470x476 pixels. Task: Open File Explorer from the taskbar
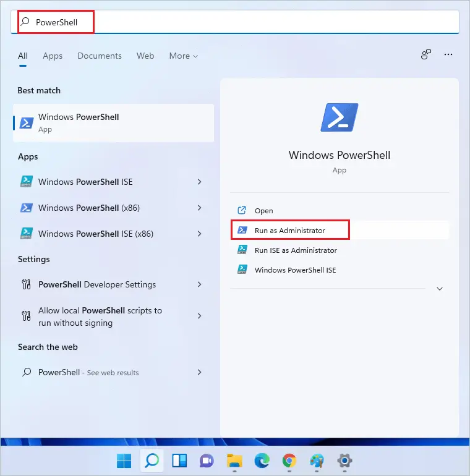pyautogui.click(x=234, y=461)
